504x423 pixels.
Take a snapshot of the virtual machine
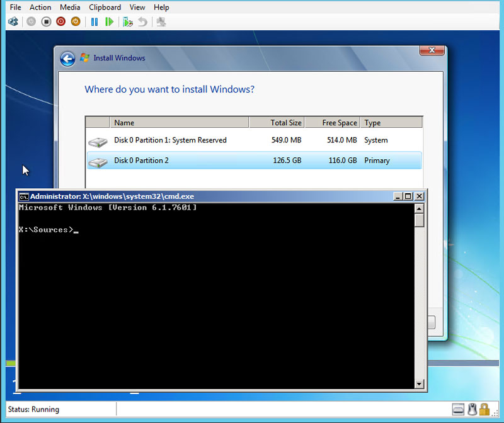pos(127,21)
